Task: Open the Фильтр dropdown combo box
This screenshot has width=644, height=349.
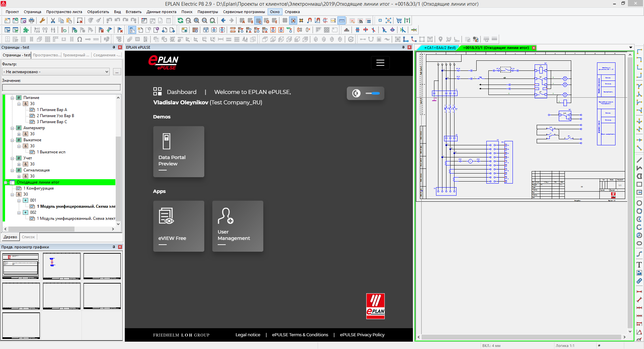Action: (56, 72)
